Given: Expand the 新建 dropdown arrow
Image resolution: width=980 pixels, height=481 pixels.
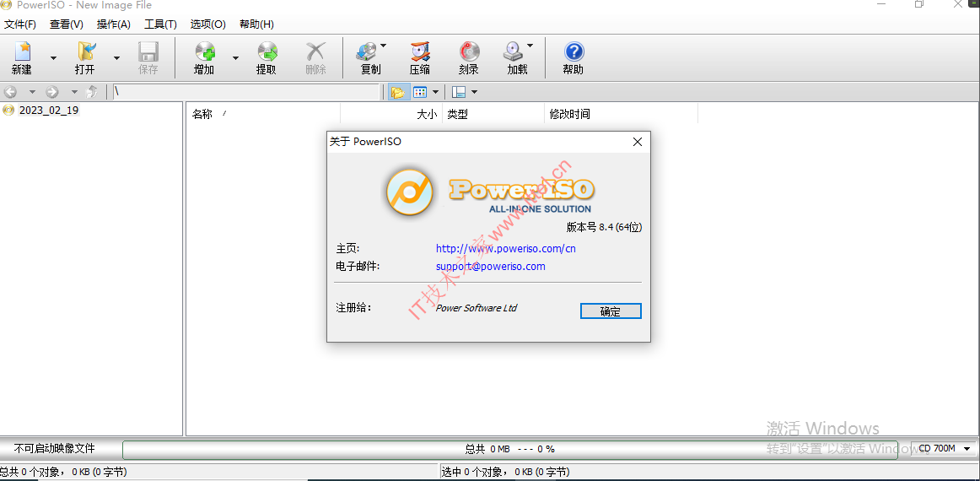Looking at the screenshot, I should click(53, 58).
